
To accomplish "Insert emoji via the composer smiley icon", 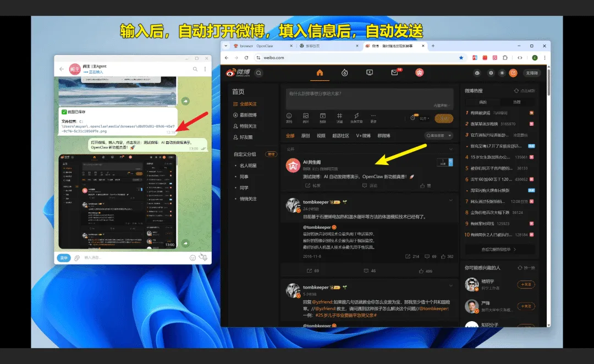I will (289, 116).
